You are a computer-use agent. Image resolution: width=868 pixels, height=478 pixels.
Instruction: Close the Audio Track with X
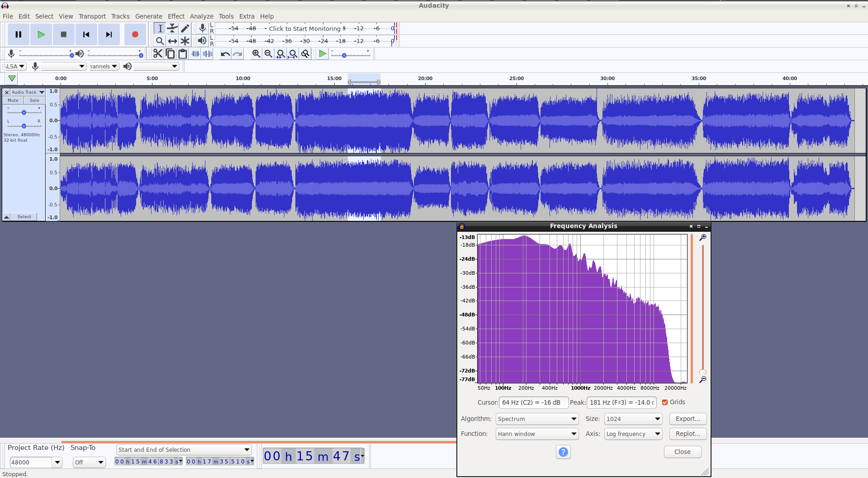tap(7, 92)
